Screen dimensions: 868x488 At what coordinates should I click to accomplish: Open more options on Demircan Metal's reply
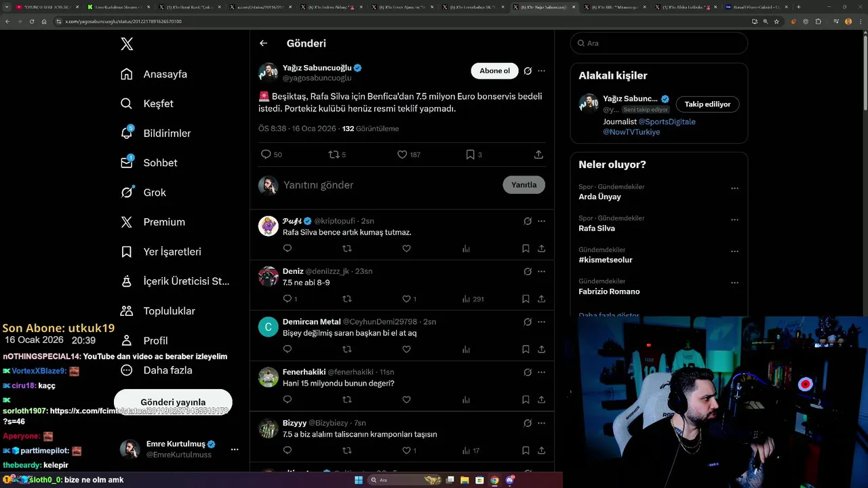pyautogui.click(x=541, y=322)
